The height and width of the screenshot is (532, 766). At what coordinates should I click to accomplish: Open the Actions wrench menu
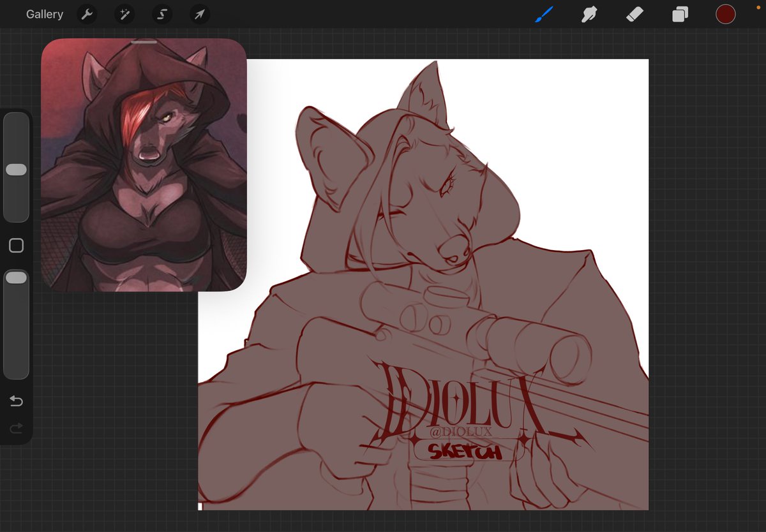tap(87, 14)
